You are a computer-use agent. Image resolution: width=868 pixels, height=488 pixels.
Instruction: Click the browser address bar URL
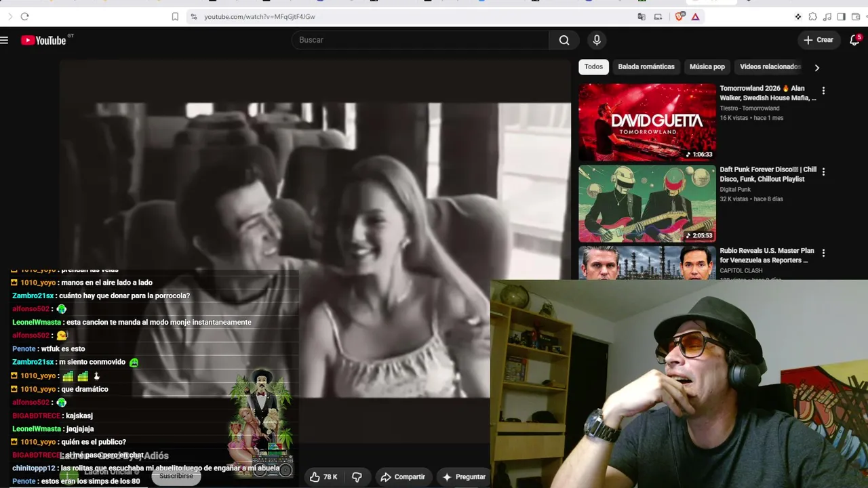click(x=260, y=16)
